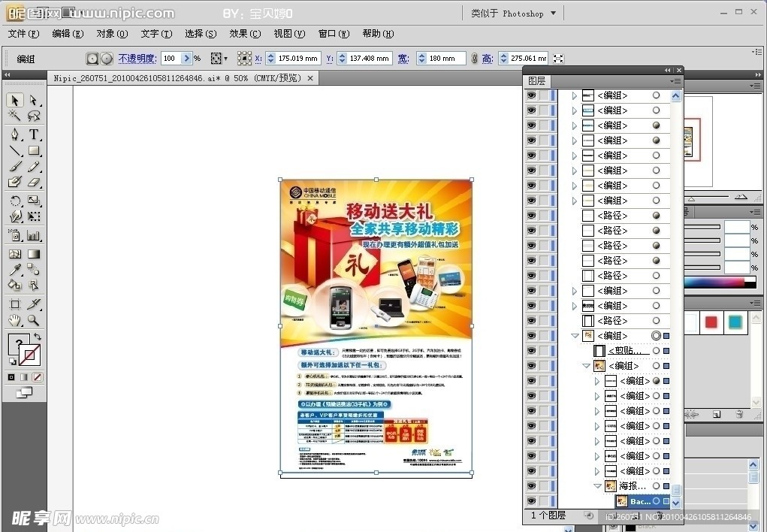Viewport: 767px width, 532px height.
Task: Select the Eyedropper tool
Action: pos(14,270)
